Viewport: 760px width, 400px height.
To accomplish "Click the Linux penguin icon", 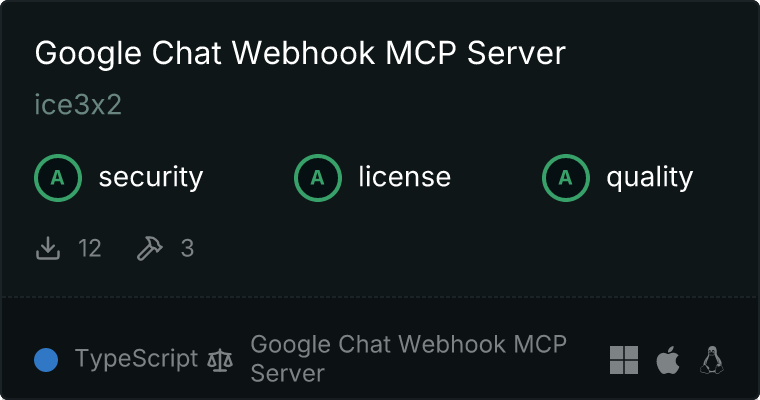I will pos(712,360).
